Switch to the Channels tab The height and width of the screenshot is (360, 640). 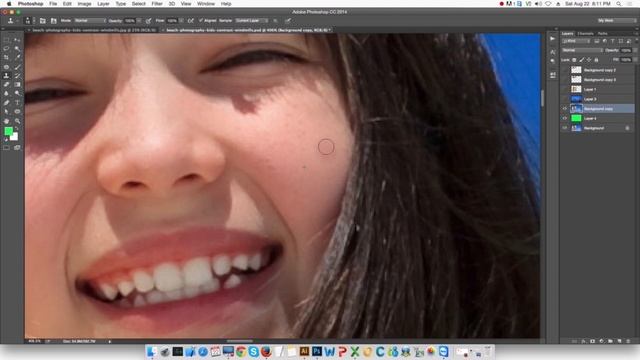coord(585,33)
